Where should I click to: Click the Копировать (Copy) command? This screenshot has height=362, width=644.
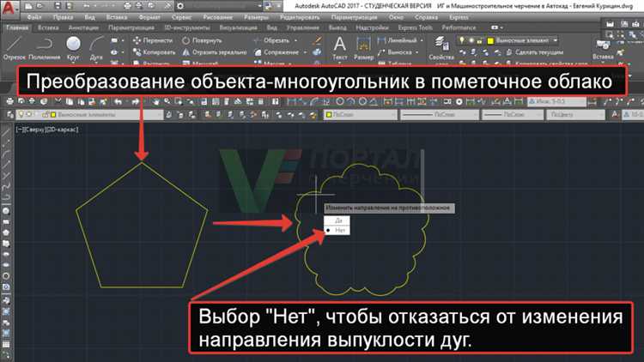[154, 52]
